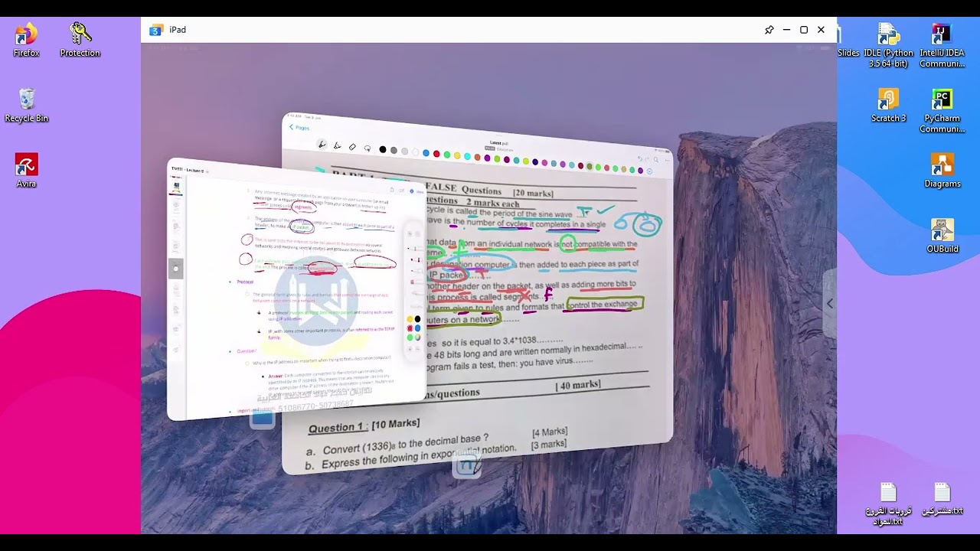
Task: Select the eraser tool in Latest.pdf toolbar
Action: coord(352,147)
